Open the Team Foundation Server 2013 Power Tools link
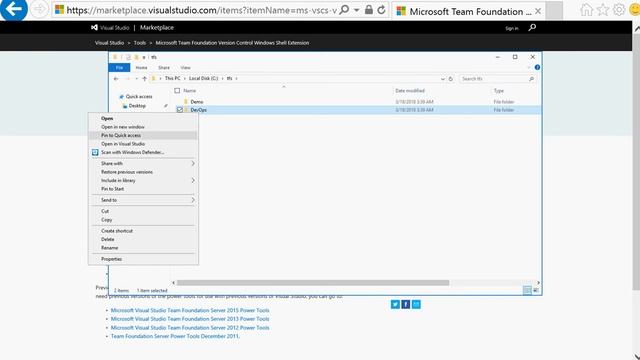This screenshot has width=640, height=360. 190,319
